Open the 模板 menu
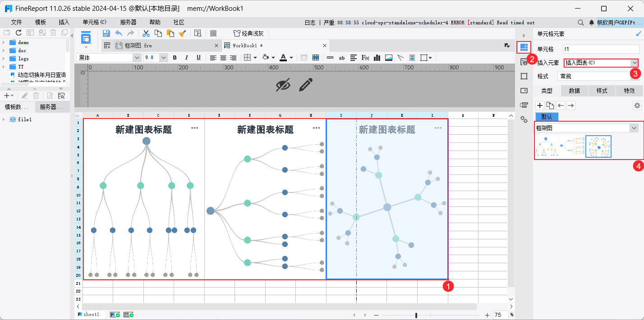This screenshot has height=320, width=644. tap(41, 22)
